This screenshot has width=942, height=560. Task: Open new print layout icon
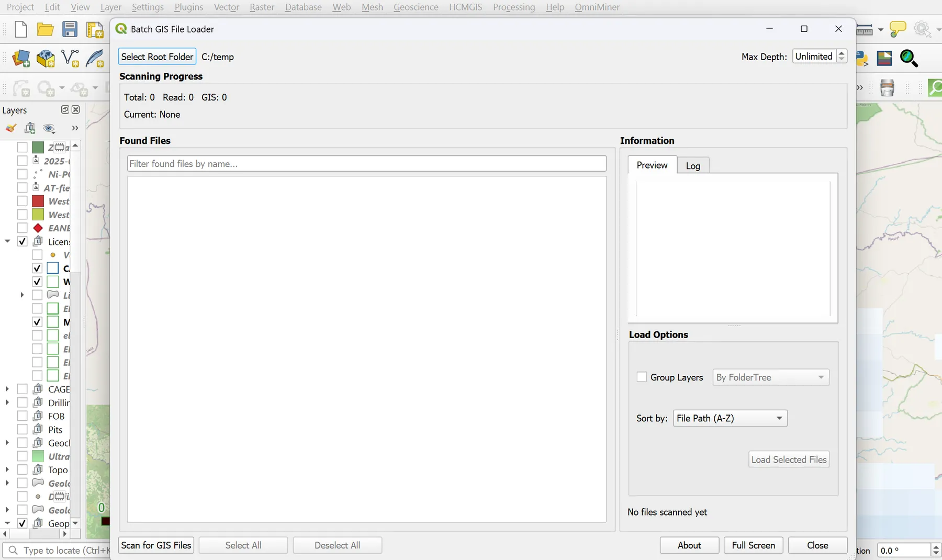95,30
